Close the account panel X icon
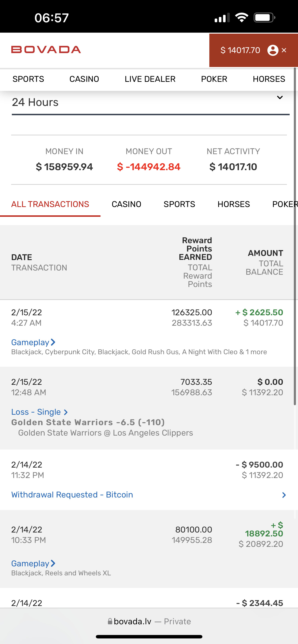This screenshot has height=644, width=298. pyautogui.click(x=284, y=50)
